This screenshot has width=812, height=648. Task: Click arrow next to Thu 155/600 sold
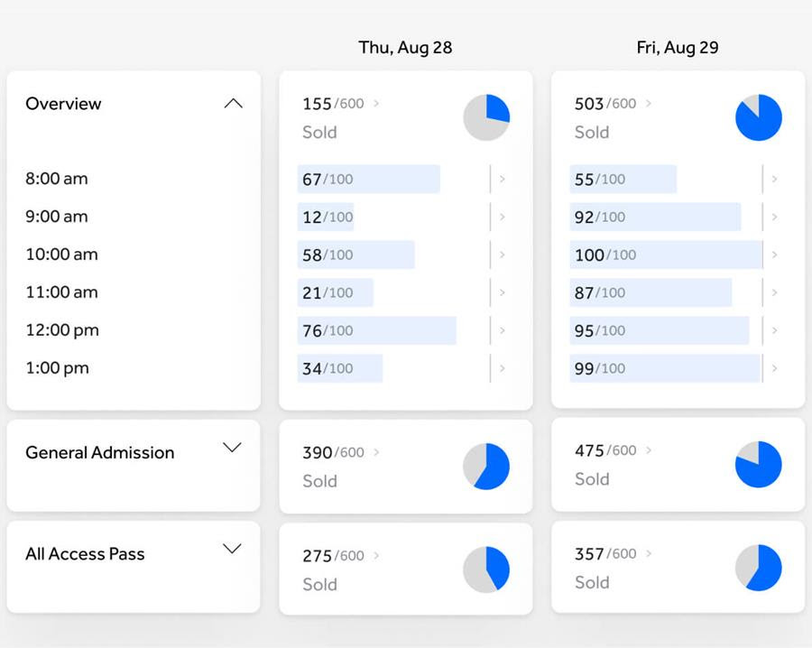pyautogui.click(x=376, y=104)
